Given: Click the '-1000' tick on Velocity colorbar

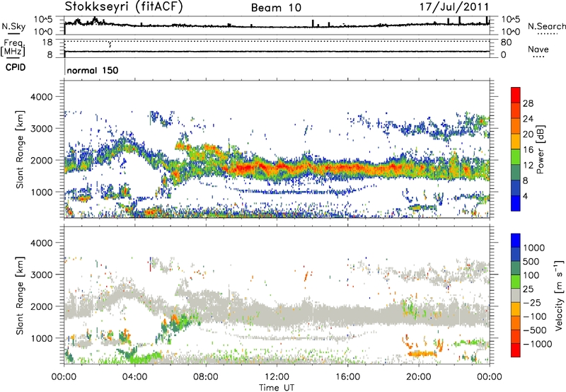Looking at the screenshot, I should 538,344.
